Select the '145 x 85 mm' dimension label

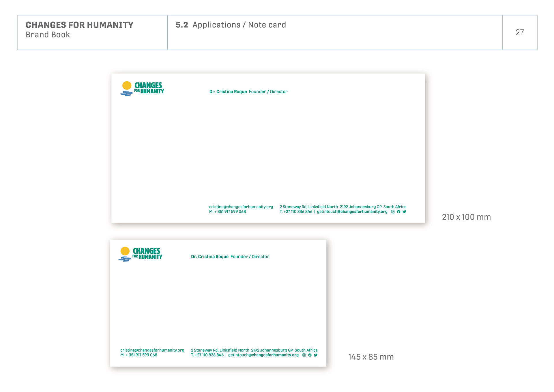click(371, 357)
